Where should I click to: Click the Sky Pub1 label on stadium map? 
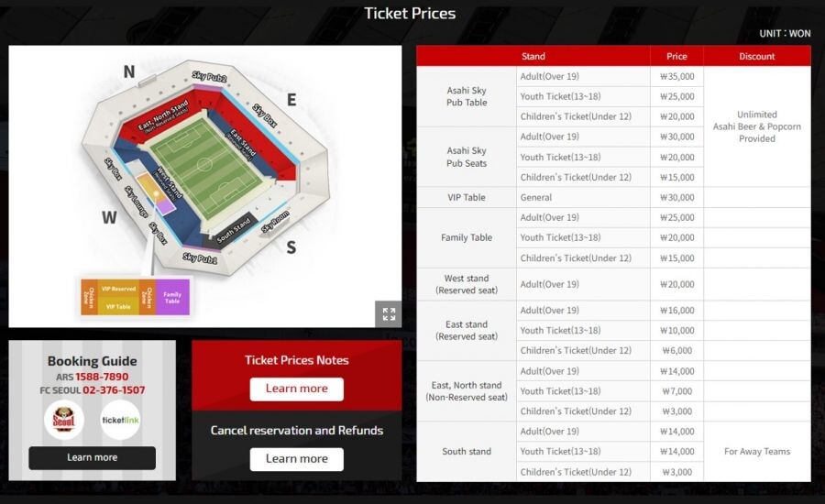pyautogui.click(x=200, y=257)
